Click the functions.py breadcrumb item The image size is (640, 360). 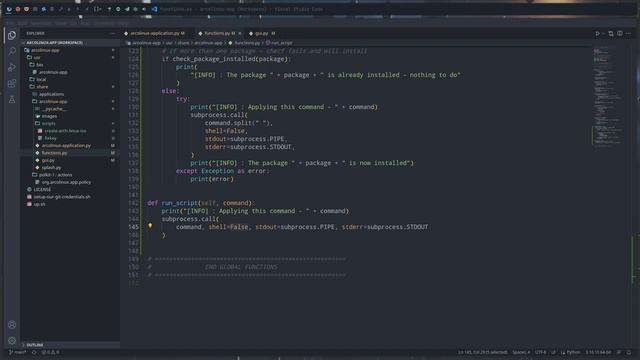point(244,43)
